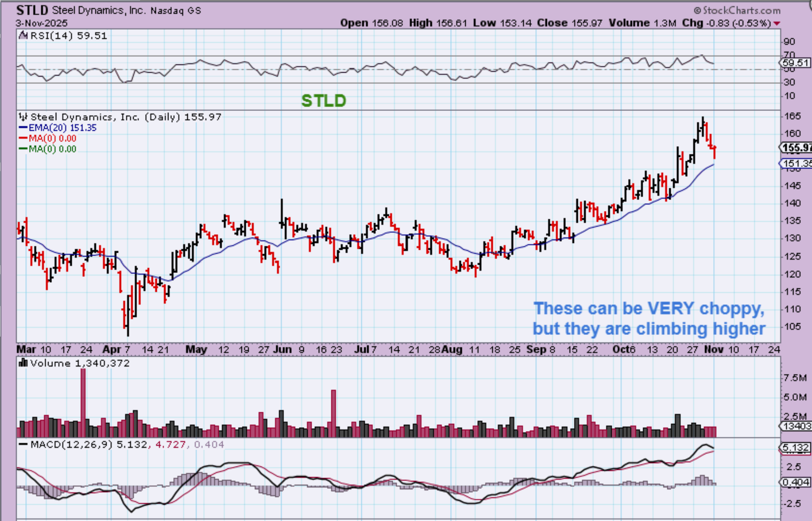Click the EMA(20) 151.35 legend text
The image size is (812, 521).
[63, 128]
